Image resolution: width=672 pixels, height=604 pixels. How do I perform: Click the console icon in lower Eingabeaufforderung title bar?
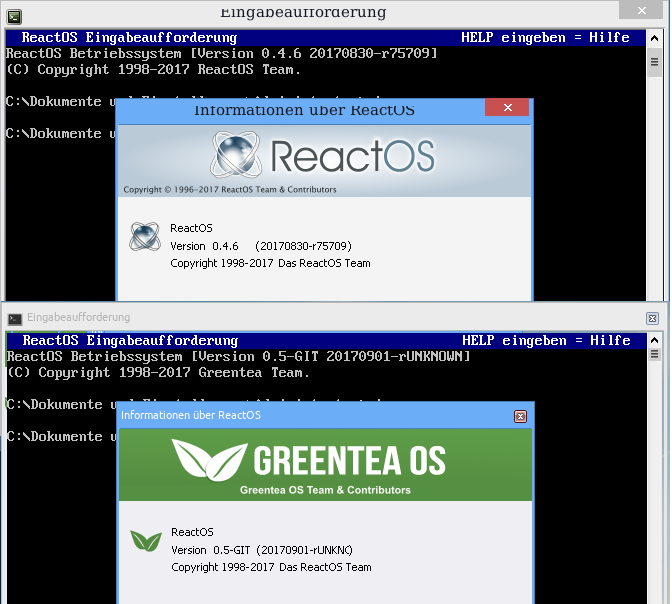click(x=15, y=319)
